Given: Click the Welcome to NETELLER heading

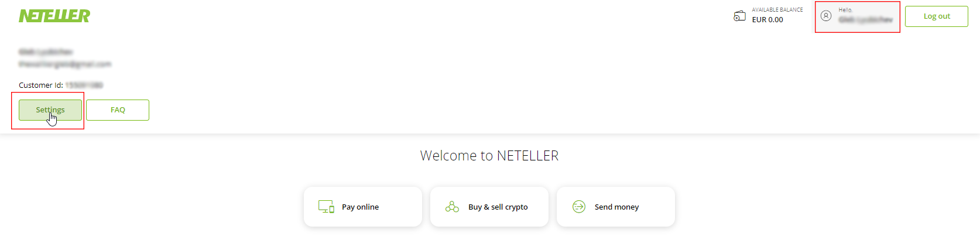Looking at the screenshot, I should point(489,156).
